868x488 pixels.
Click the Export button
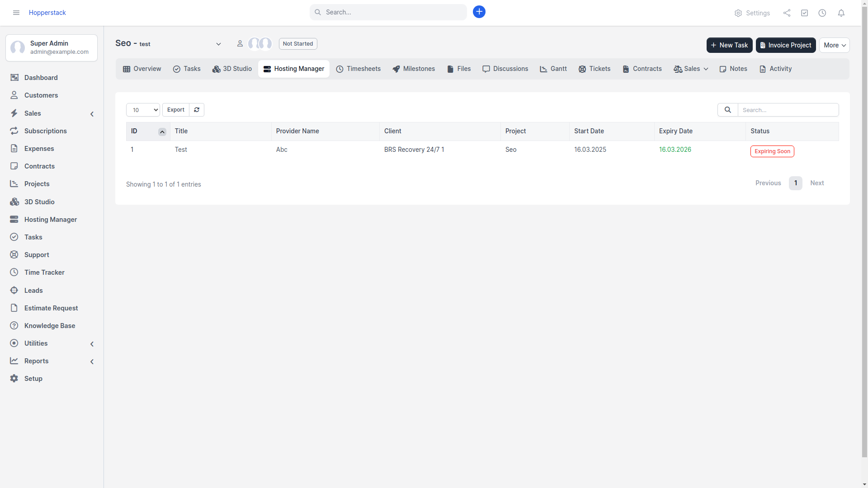[x=175, y=110]
